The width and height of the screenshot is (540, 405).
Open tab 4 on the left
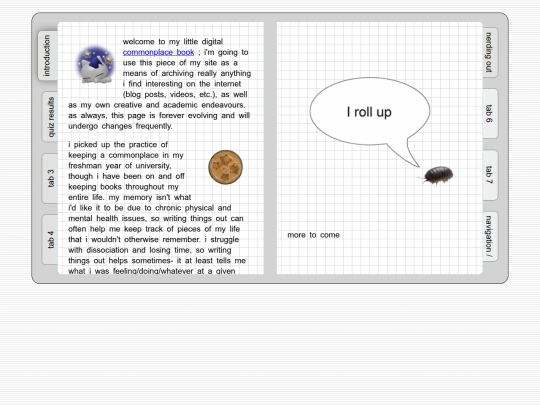(x=50, y=239)
